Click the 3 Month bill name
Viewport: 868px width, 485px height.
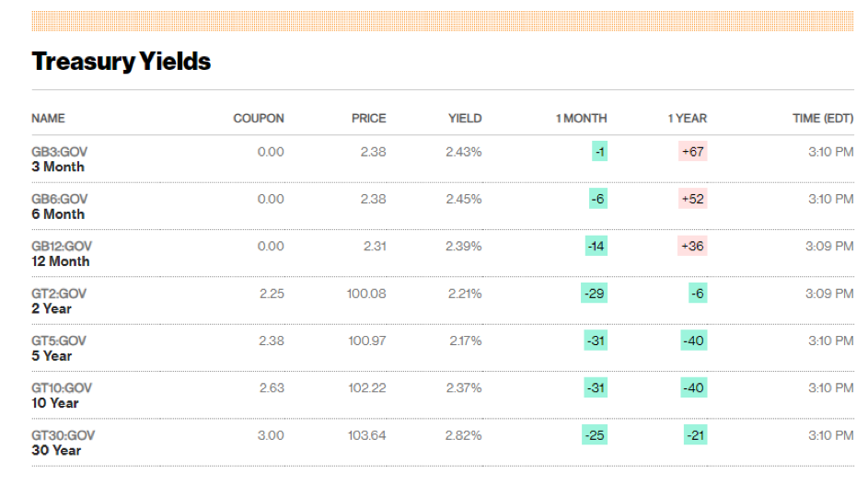point(58,167)
